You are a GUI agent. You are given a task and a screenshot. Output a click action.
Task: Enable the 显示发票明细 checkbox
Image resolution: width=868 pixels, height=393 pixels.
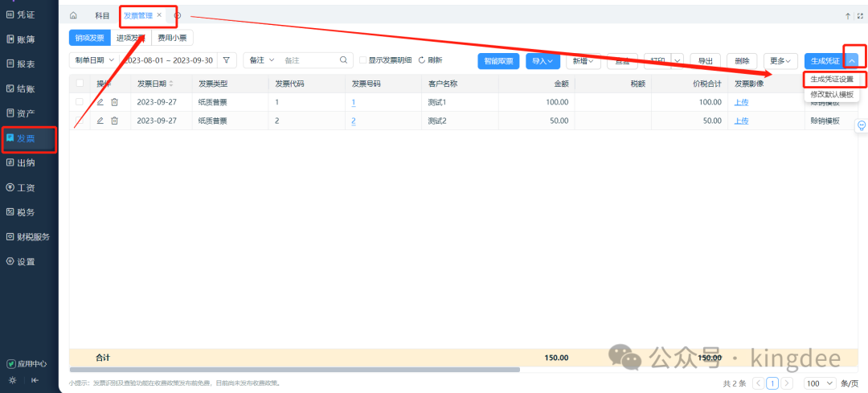pos(363,60)
